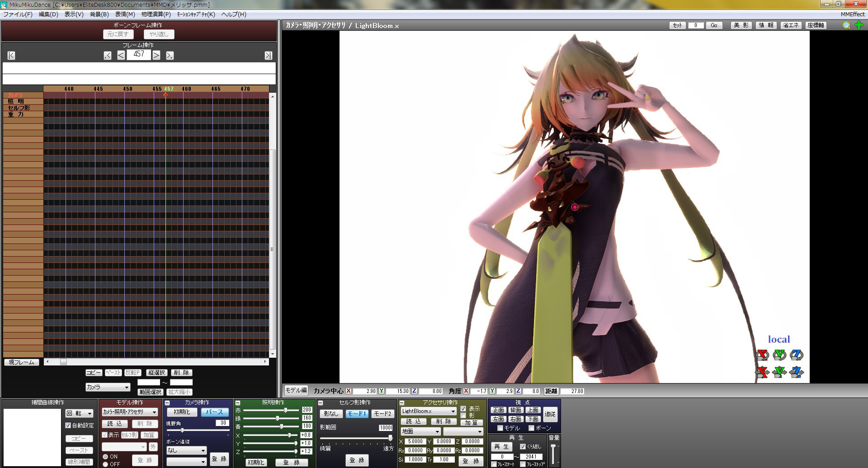
Task: Open the 背景(B) menu
Action: point(99,14)
